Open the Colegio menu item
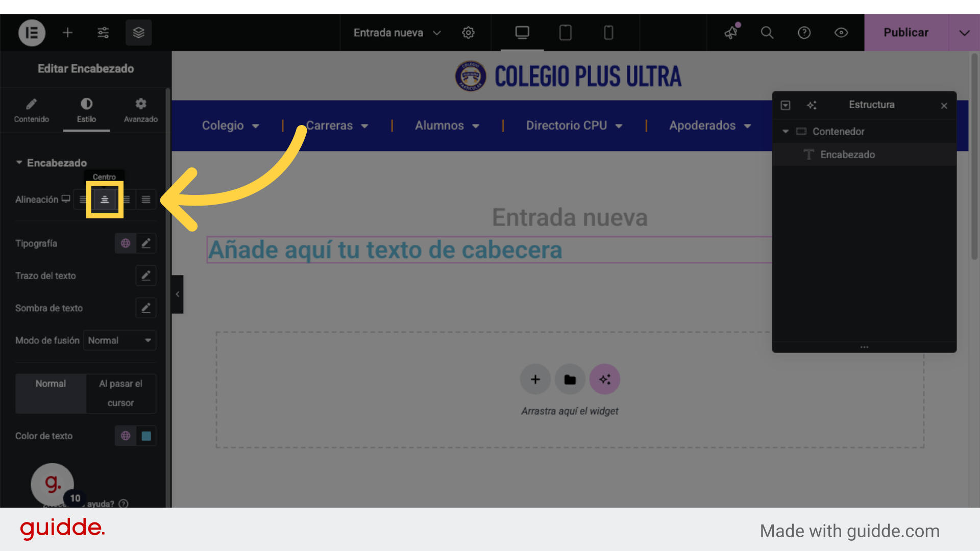980x551 pixels. (223, 126)
